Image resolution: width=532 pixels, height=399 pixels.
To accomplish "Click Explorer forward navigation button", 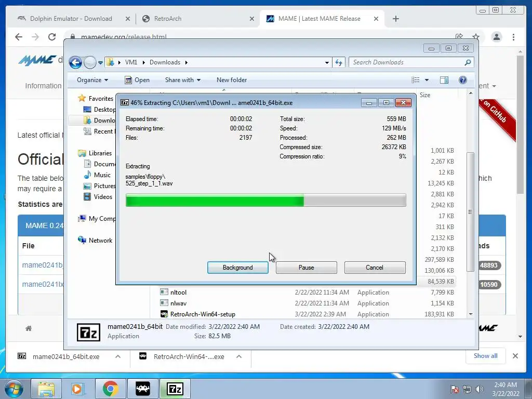I will click(90, 62).
